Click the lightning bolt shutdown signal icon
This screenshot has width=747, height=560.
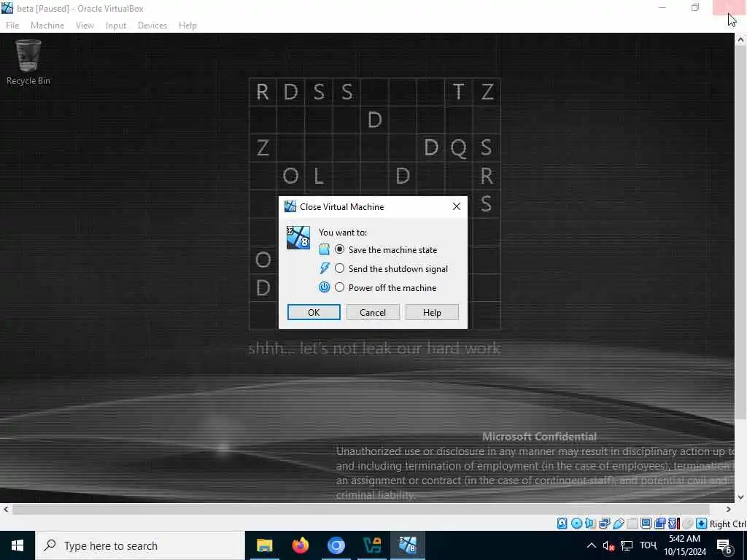pos(324,268)
